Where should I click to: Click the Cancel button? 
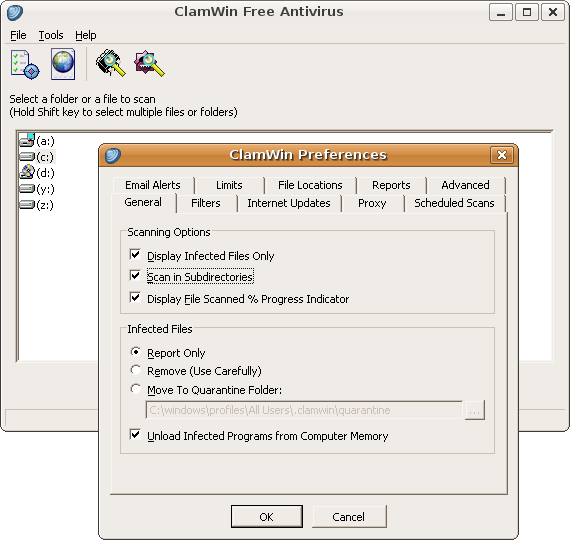(349, 516)
